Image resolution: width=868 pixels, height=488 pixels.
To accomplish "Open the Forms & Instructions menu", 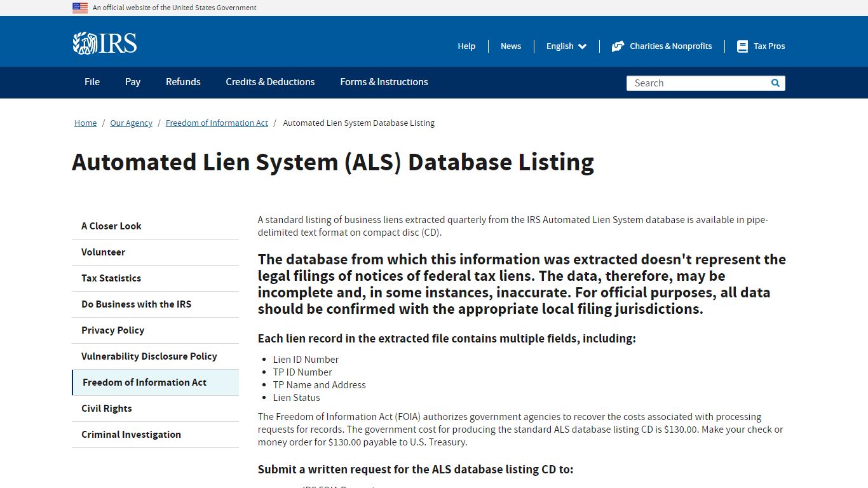I will click(x=384, y=82).
